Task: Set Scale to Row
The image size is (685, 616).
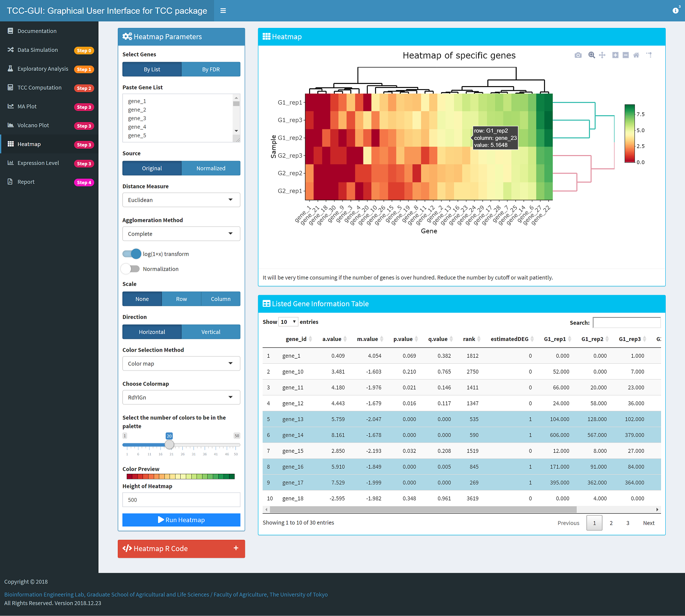Action: pos(182,299)
